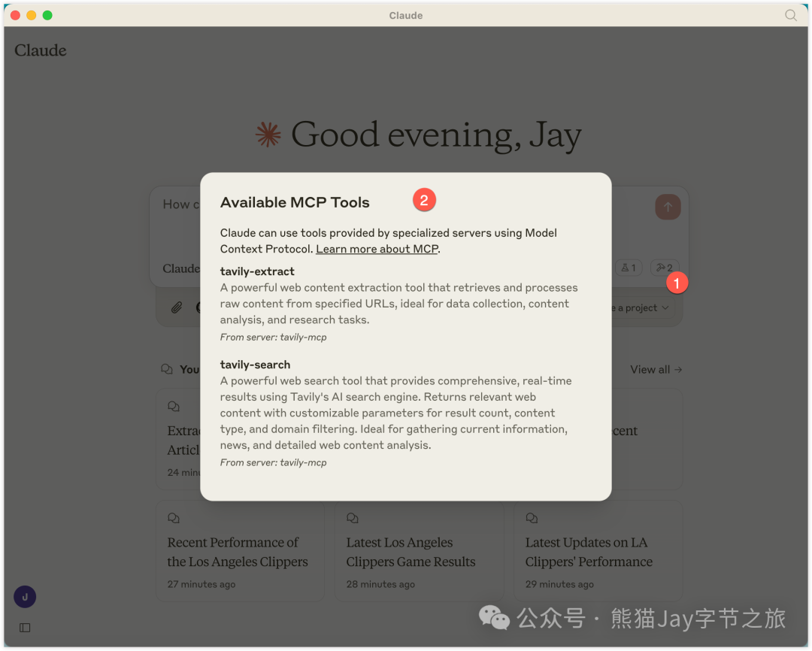The width and height of the screenshot is (812, 651).
Task: Open the Learn more about MCP link
Action: [377, 249]
